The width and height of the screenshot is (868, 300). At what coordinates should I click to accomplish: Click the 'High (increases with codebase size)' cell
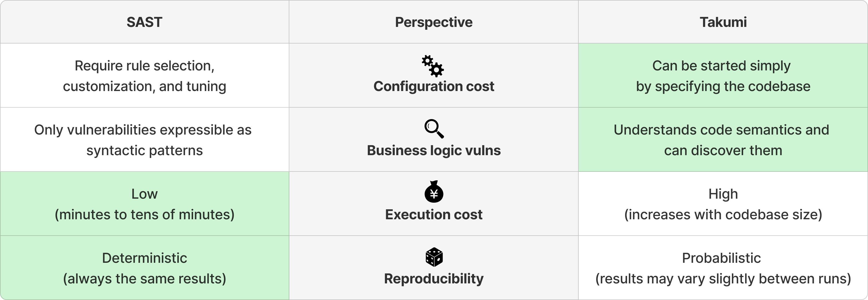[723, 204]
